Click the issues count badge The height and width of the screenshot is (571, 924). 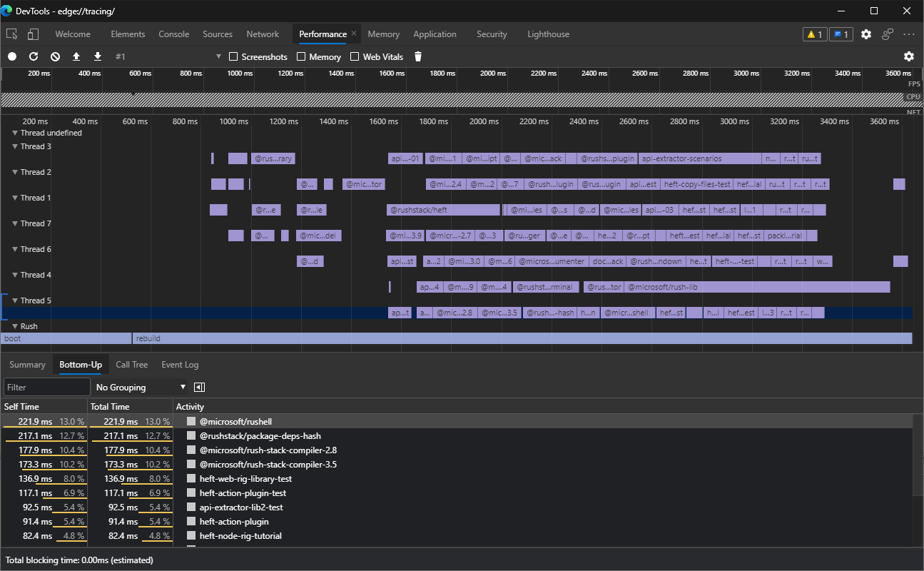pyautogui.click(x=841, y=34)
